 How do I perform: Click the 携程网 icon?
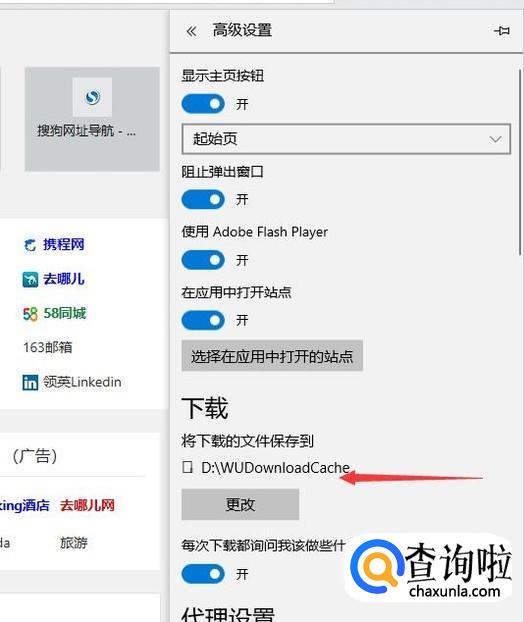30,245
